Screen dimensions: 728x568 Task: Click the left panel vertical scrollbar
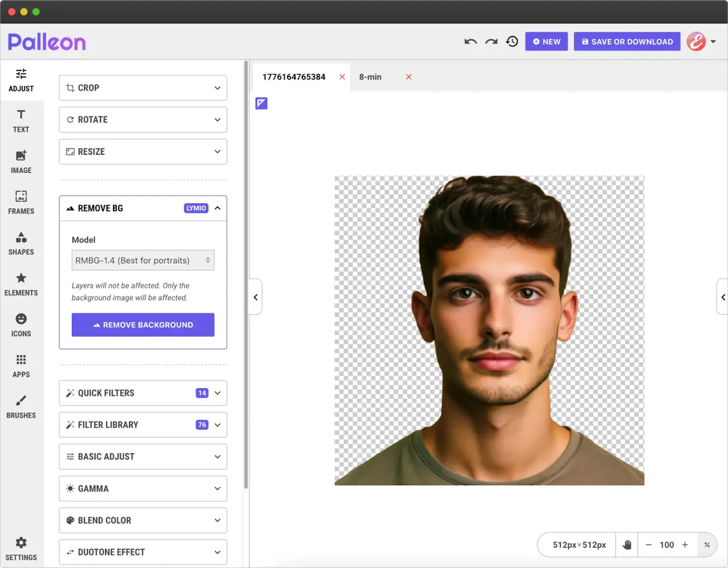(246, 274)
